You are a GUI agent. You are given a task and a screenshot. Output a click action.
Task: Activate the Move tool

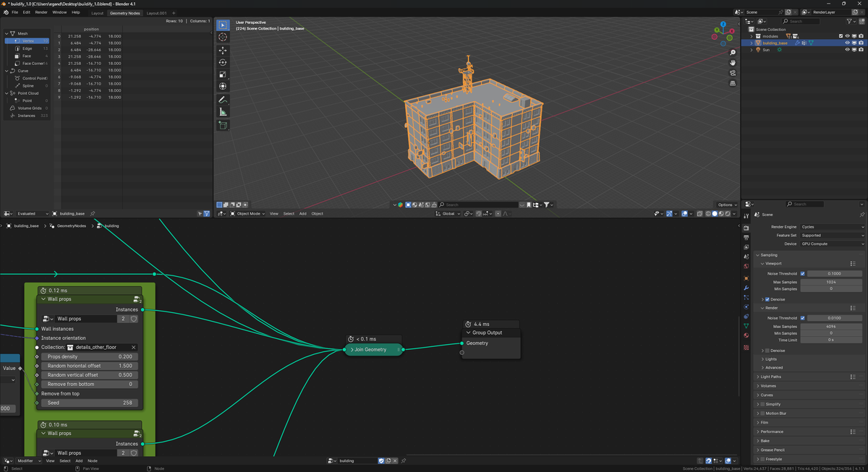(x=223, y=51)
